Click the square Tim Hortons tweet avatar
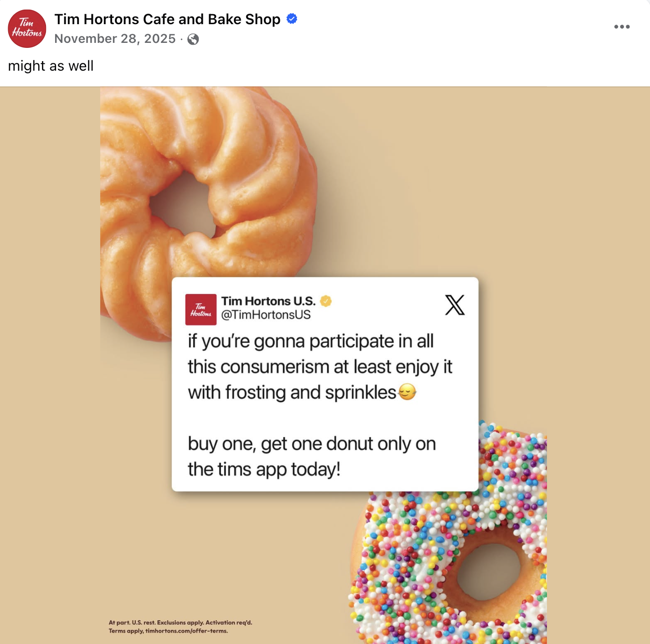Image resolution: width=650 pixels, height=644 pixels. (x=201, y=310)
